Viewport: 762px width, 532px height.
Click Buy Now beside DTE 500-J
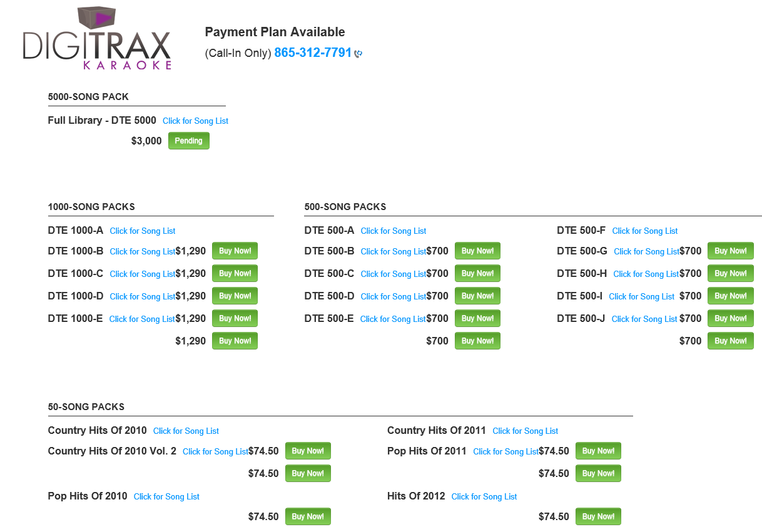point(730,319)
